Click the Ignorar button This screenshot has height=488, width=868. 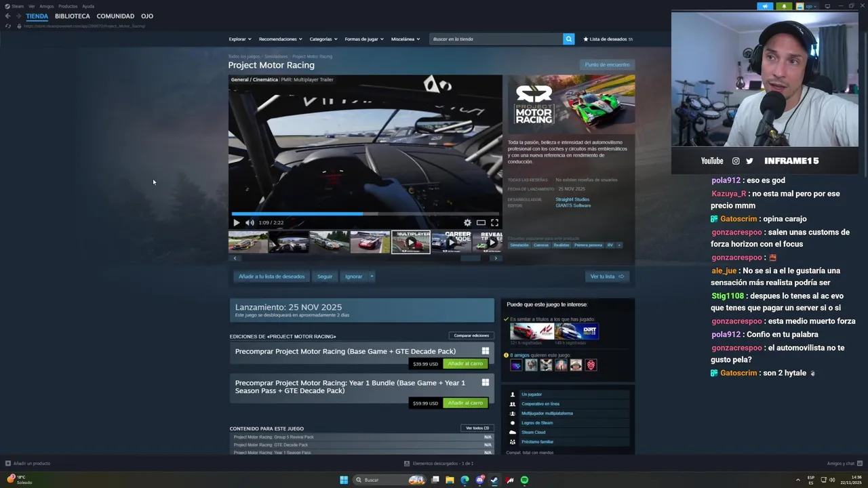click(353, 277)
